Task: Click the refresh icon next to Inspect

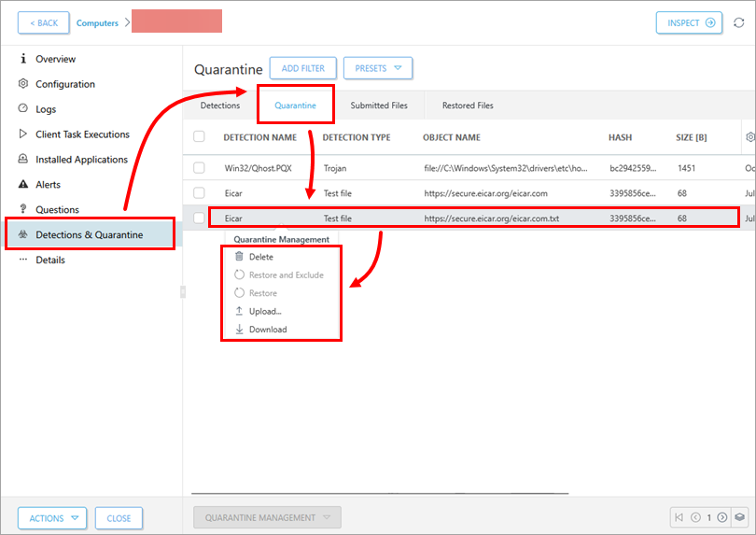Action: click(x=739, y=22)
